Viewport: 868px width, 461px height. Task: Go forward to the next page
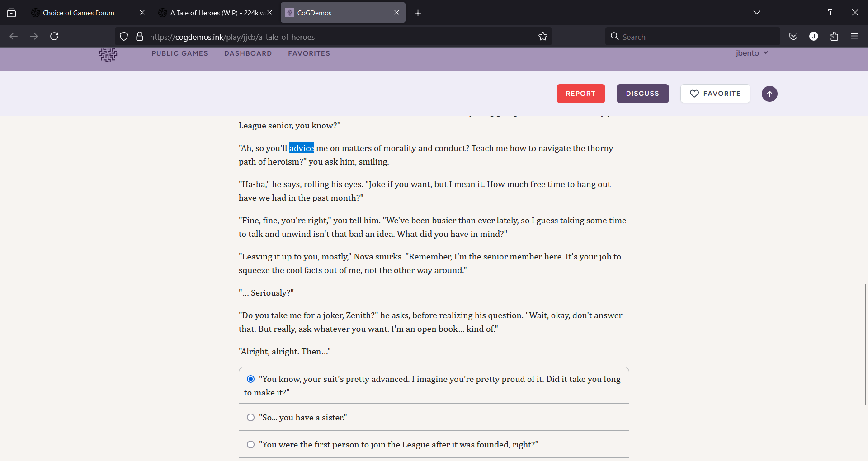[34, 36]
